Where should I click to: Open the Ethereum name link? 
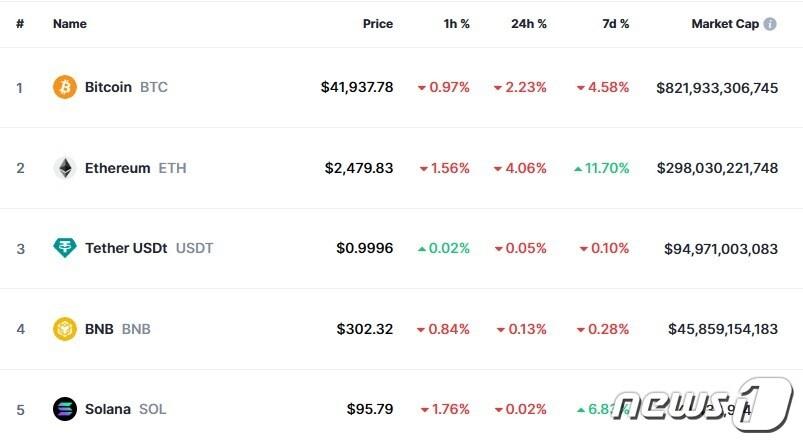(x=117, y=168)
